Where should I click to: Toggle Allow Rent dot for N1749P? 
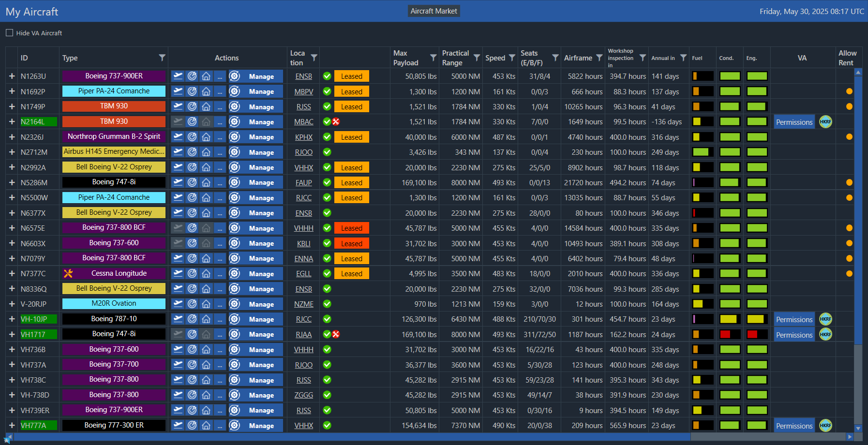(849, 106)
